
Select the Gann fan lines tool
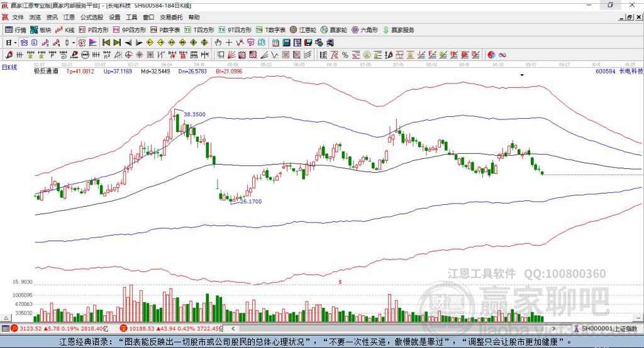click(230, 55)
